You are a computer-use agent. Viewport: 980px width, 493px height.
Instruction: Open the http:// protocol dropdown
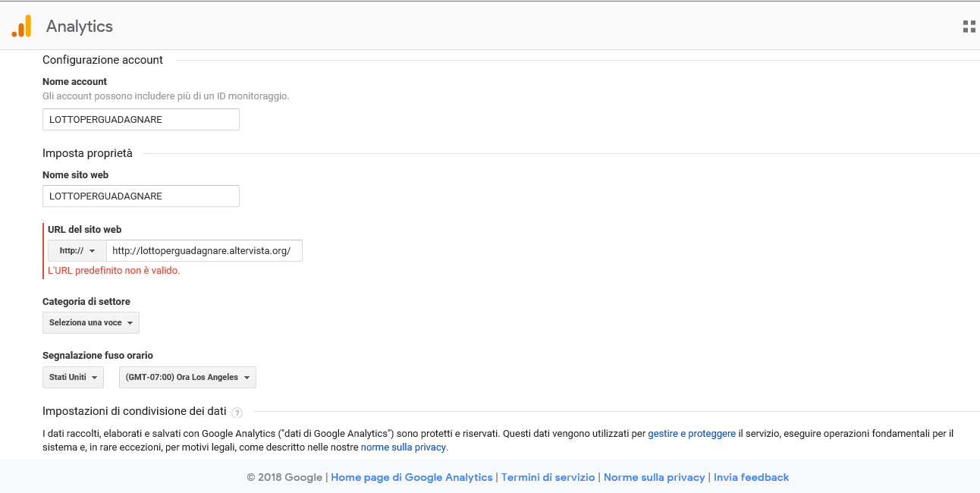pos(77,251)
